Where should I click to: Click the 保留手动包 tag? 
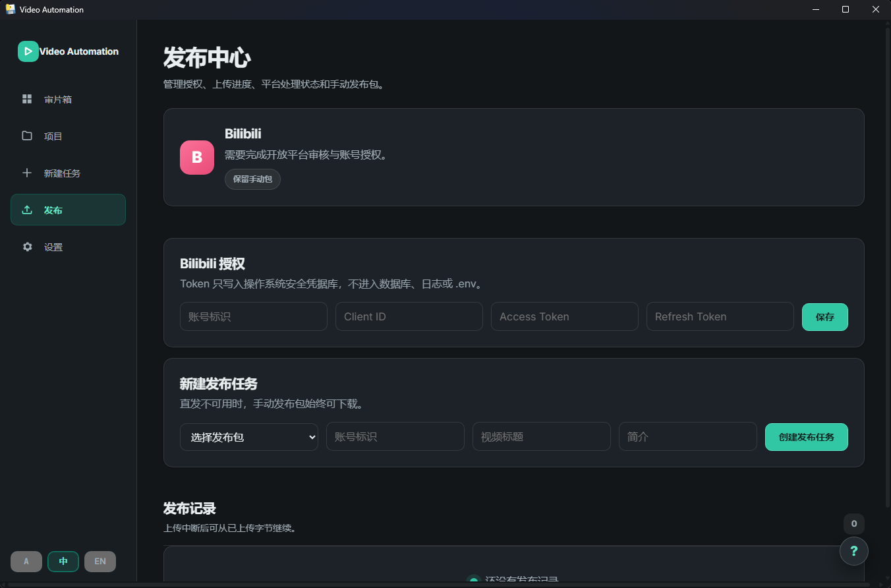tap(252, 179)
